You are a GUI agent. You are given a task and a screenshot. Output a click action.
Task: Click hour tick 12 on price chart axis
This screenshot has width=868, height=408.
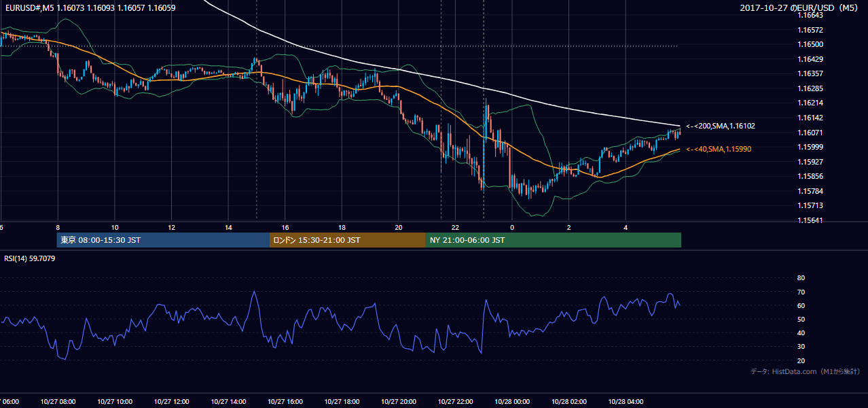coord(171,228)
